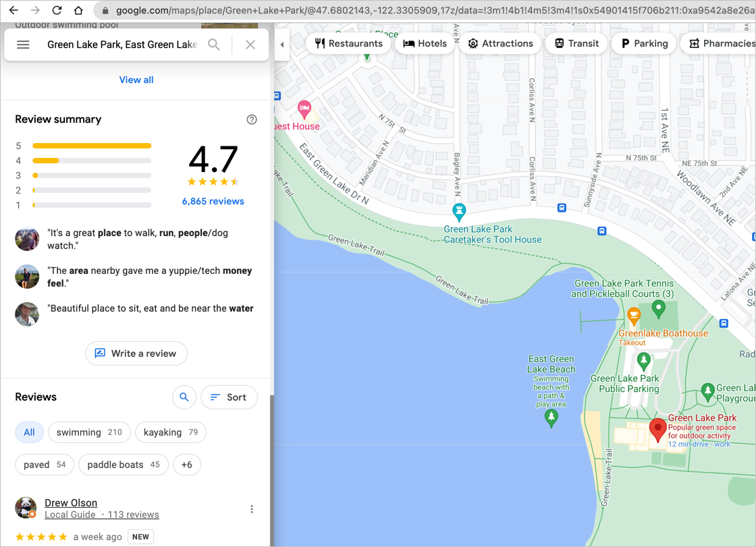The width and height of the screenshot is (756, 547).
Task: Click Tennis and Pickleball Courts pin
Action: [659, 308]
